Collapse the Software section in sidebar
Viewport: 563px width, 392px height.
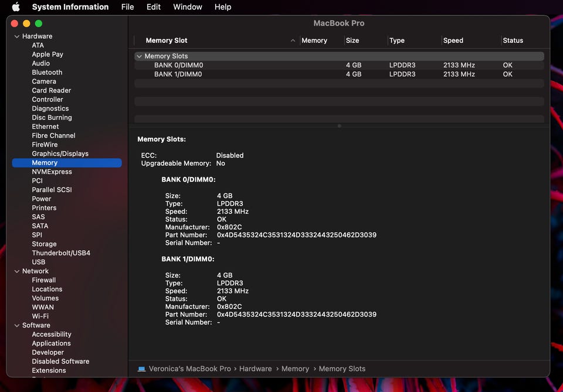point(16,325)
